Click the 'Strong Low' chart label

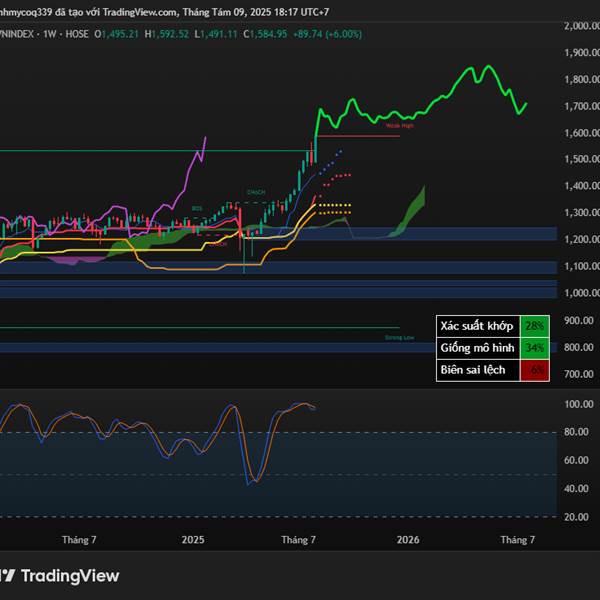399,338
